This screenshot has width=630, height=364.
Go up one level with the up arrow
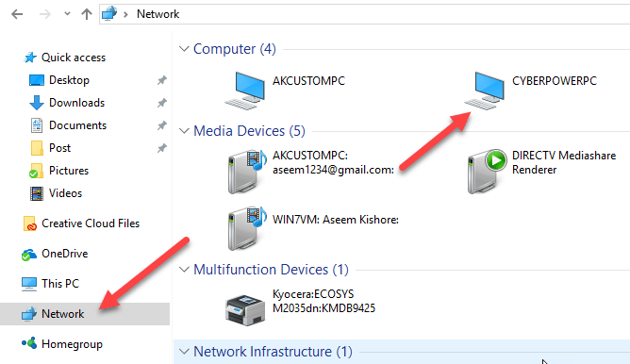[x=87, y=14]
